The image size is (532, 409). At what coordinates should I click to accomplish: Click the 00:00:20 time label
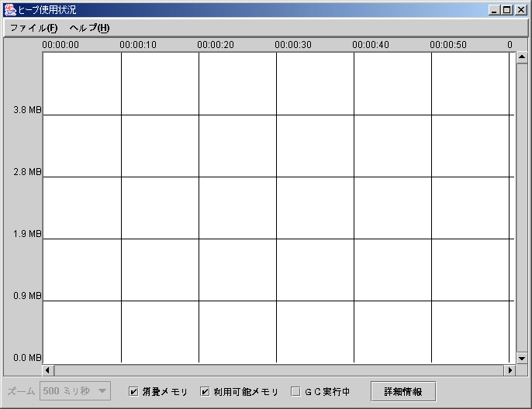[x=216, y=45]
